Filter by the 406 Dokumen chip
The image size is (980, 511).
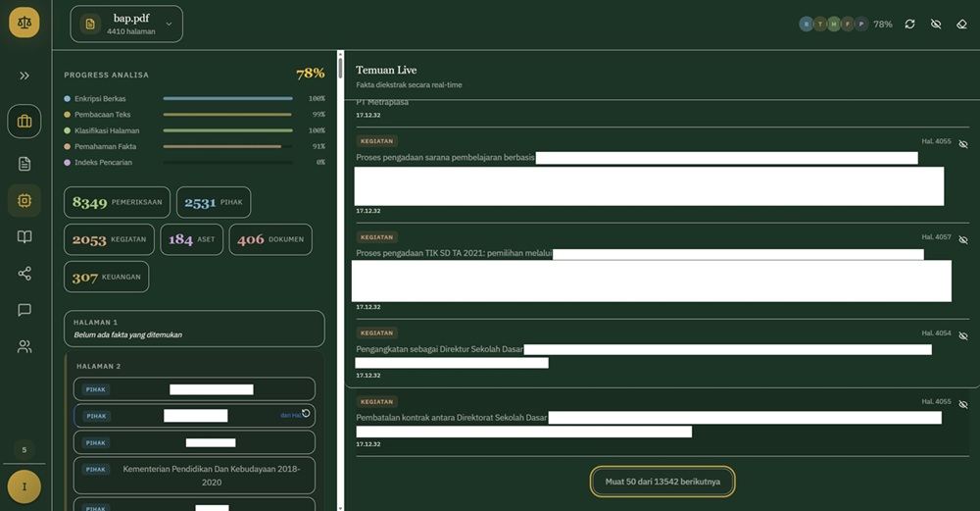tap(270, 239)
